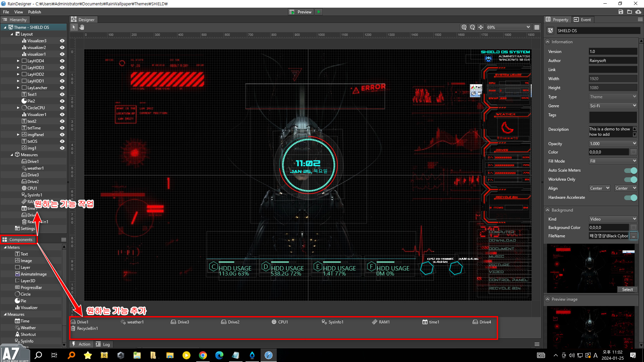Open the Publish menu
Viewport: 644px width, 362px height.
coord(35,12)
